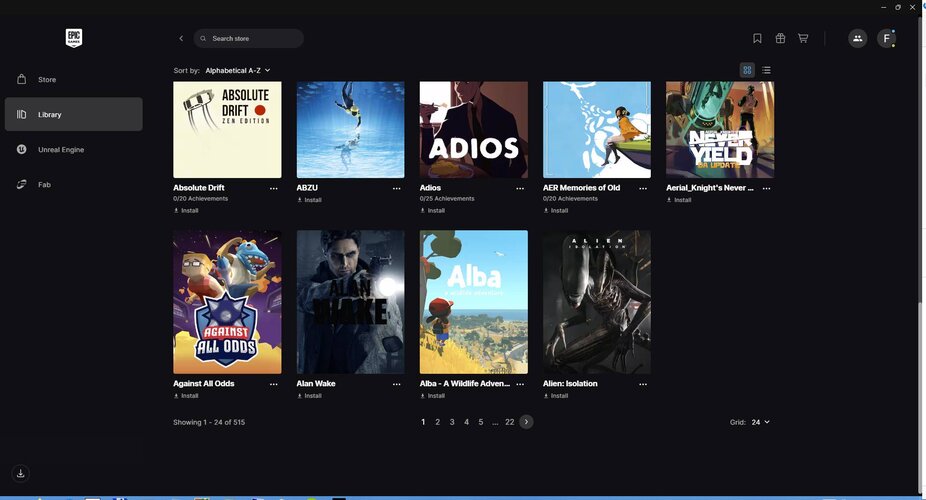Go to page 3 of library
Viewport: 926px width, 500px height.
point(452,422)
